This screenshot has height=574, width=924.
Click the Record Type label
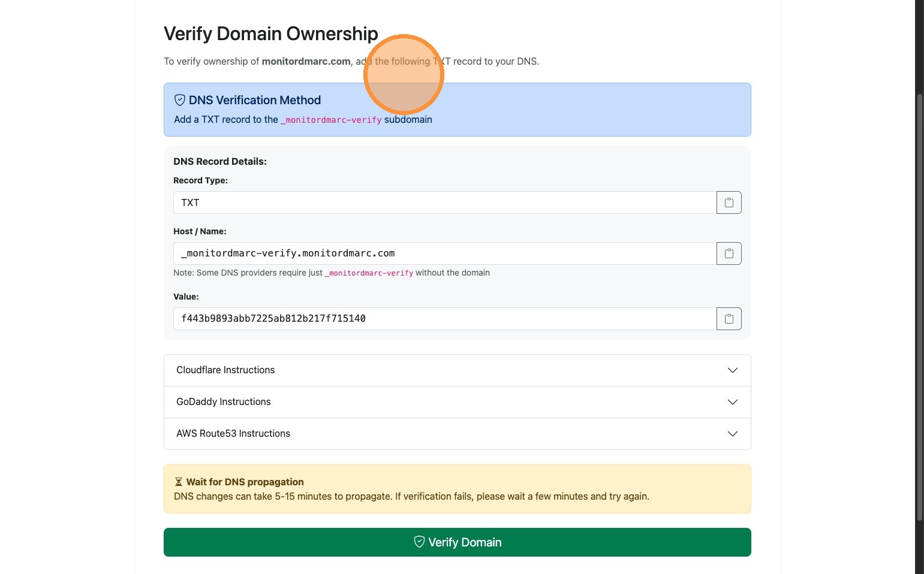point(200,180)
